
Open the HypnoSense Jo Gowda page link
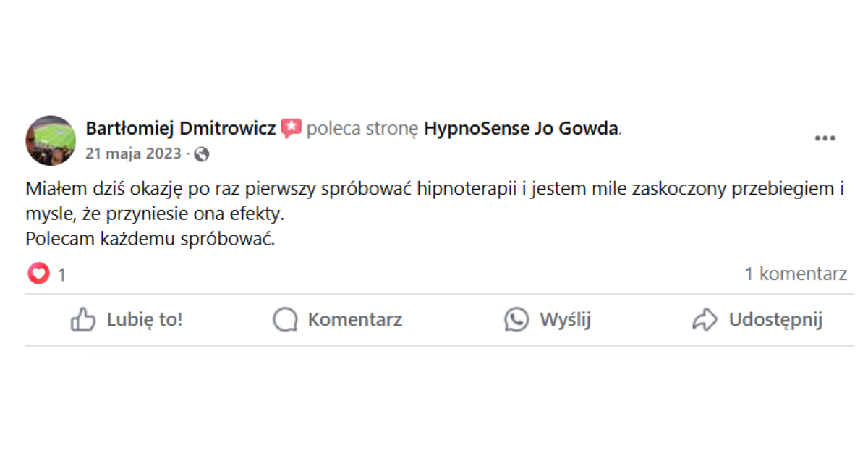coord(521,129)
